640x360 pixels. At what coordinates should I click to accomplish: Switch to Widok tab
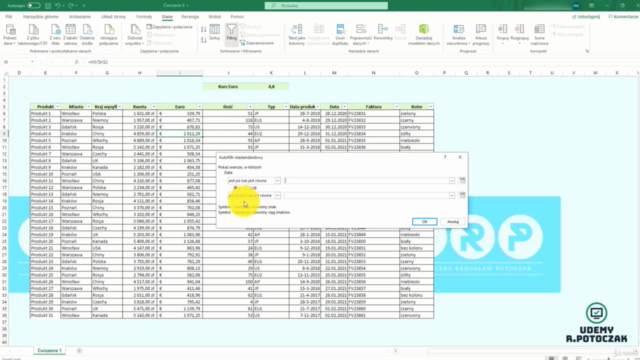214,17
